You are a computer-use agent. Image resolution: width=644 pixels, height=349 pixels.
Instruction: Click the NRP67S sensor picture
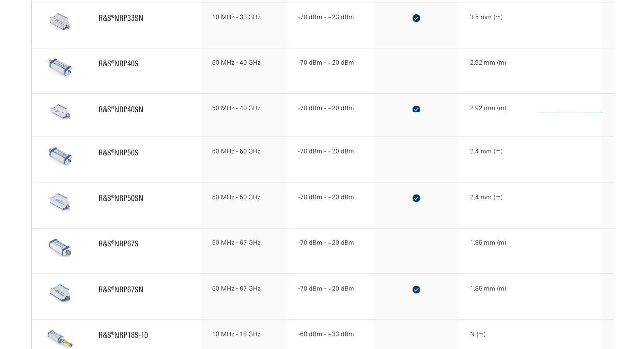coord(60,247)
